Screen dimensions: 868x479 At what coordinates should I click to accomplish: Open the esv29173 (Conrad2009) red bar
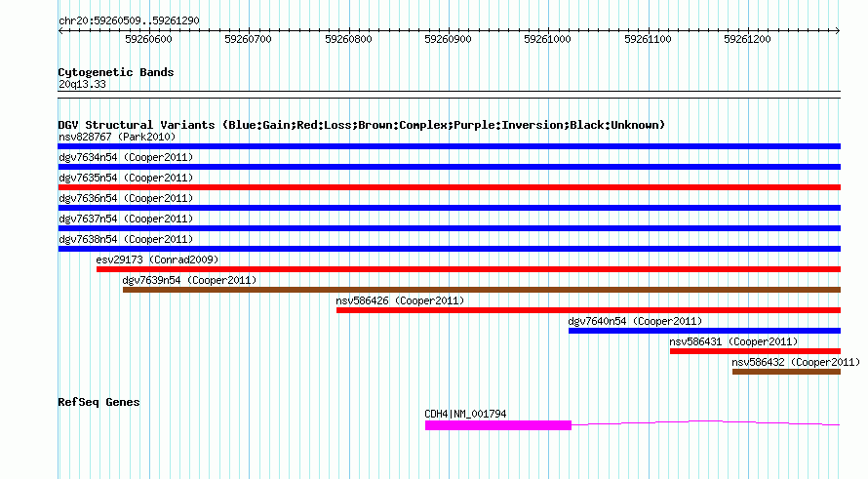(468, 269)
